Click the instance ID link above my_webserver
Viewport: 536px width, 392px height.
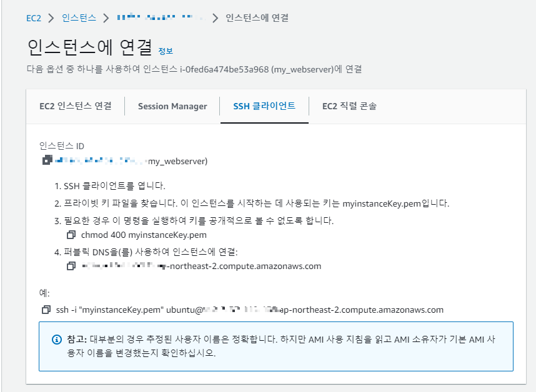point(101,160)
